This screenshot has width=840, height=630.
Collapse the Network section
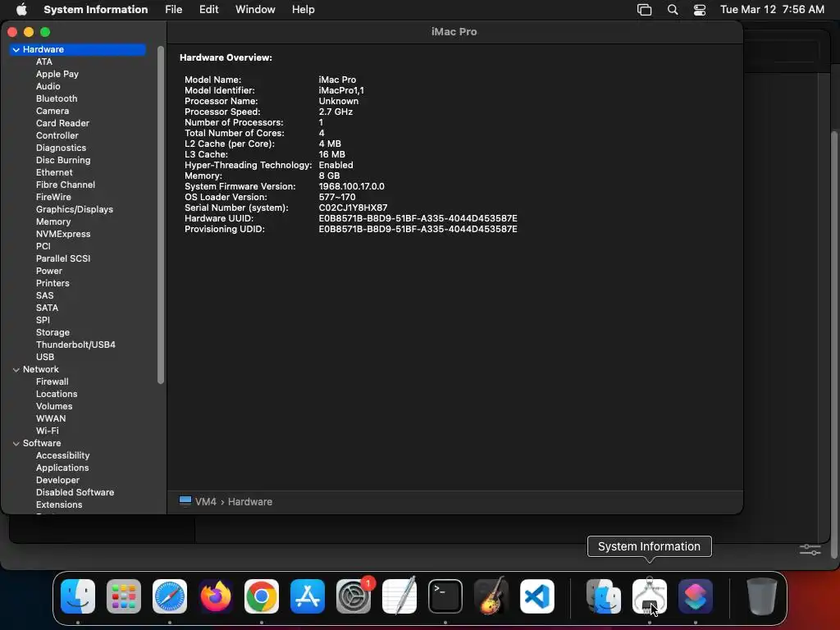click(16, 370)
